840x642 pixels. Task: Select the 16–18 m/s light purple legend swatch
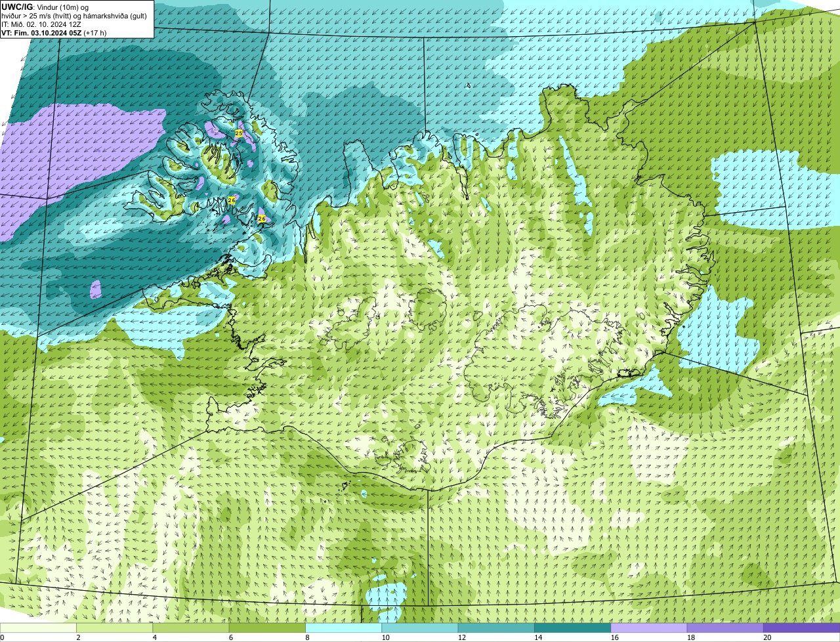[649, 628]
